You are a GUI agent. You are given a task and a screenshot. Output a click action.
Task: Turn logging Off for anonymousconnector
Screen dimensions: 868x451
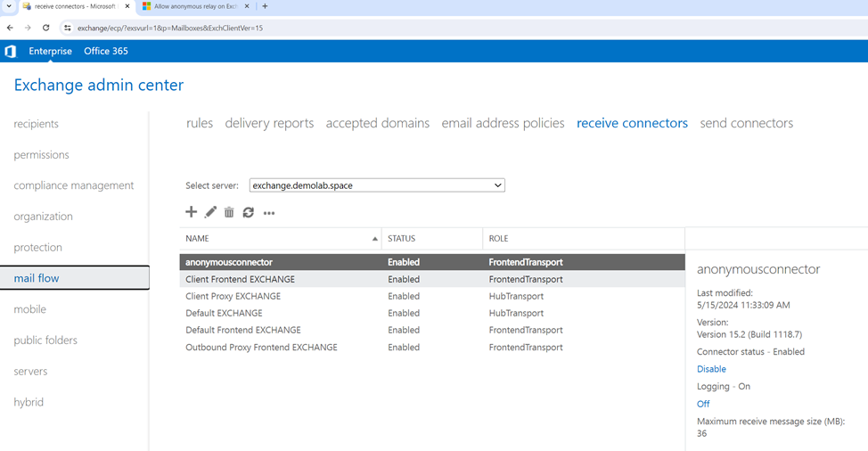pyautogui.click(x=703, y=404)
